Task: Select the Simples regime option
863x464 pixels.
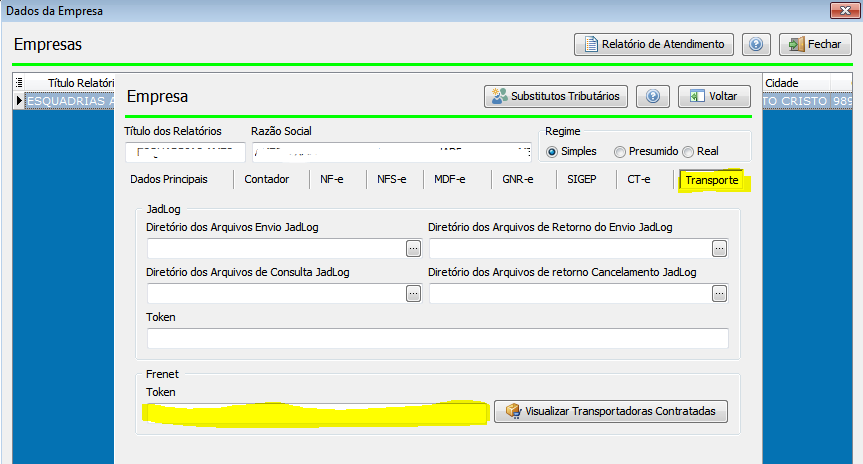Action: click(552, 151)
